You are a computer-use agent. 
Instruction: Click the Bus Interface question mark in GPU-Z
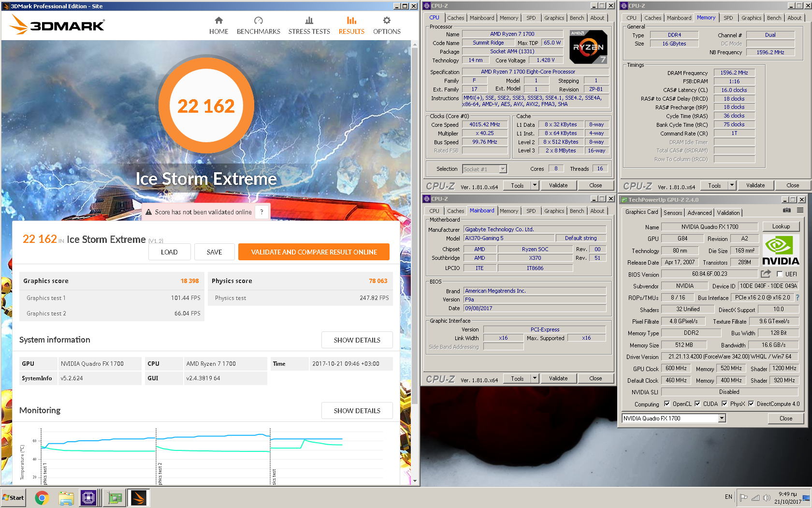point(797,298)
